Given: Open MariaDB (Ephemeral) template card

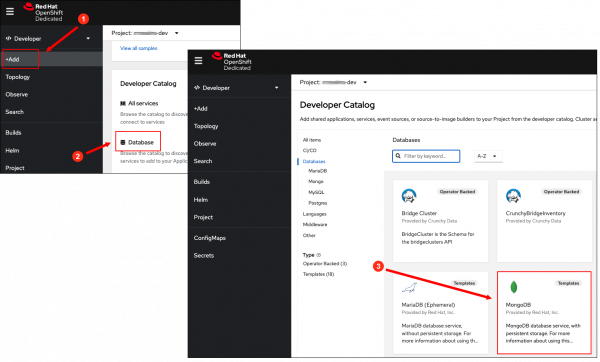Looking at the screenshot, I should pos(440,313).
